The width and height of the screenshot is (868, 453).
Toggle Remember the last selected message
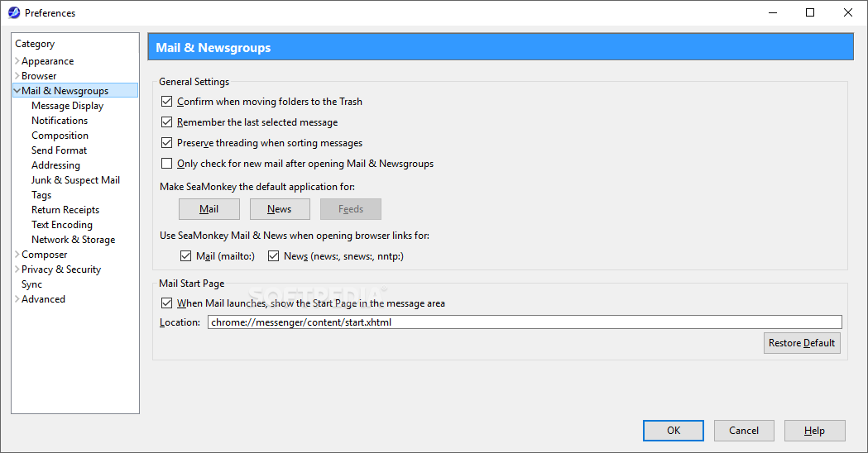click(x=166, y=122)
